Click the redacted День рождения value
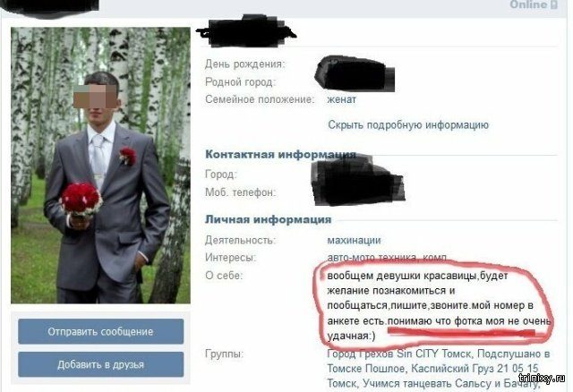 pyautogui.click(x=353, y=65)
